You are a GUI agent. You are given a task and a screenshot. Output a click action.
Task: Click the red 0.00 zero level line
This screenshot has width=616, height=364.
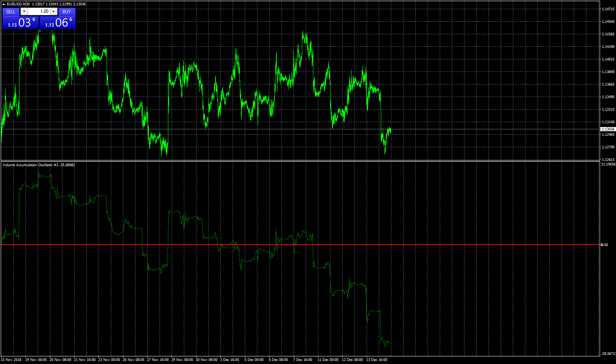tap(300, 245)
